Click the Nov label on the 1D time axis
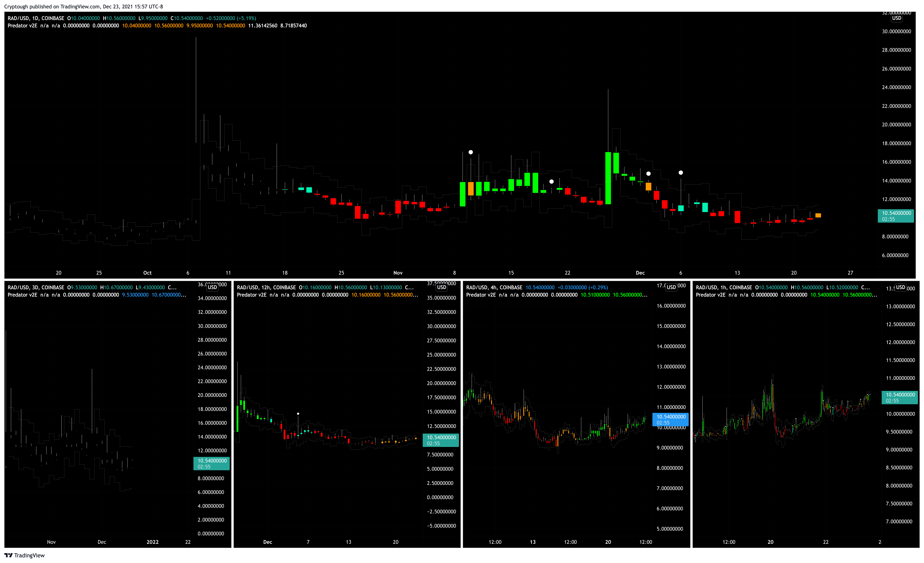Viewport: 924px width, 563px height. pos(398,273)
